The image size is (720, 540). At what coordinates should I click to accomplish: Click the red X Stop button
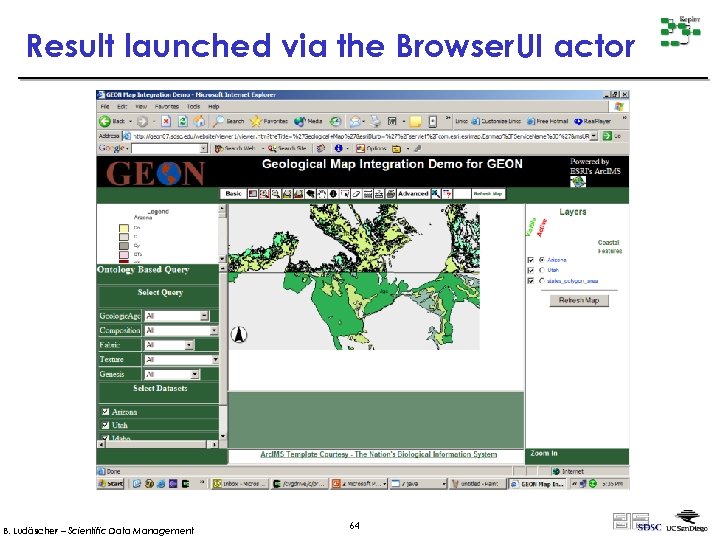click(x=166, y=121)
